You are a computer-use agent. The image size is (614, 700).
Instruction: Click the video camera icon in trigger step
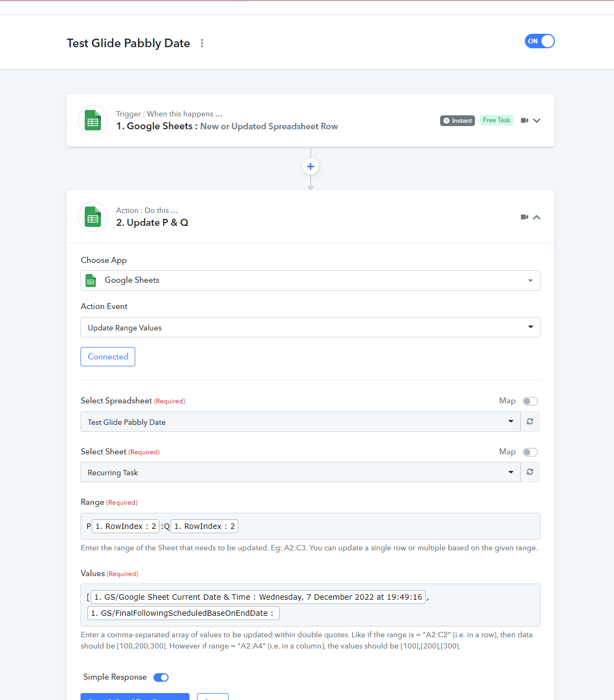[x=524, y=121]
